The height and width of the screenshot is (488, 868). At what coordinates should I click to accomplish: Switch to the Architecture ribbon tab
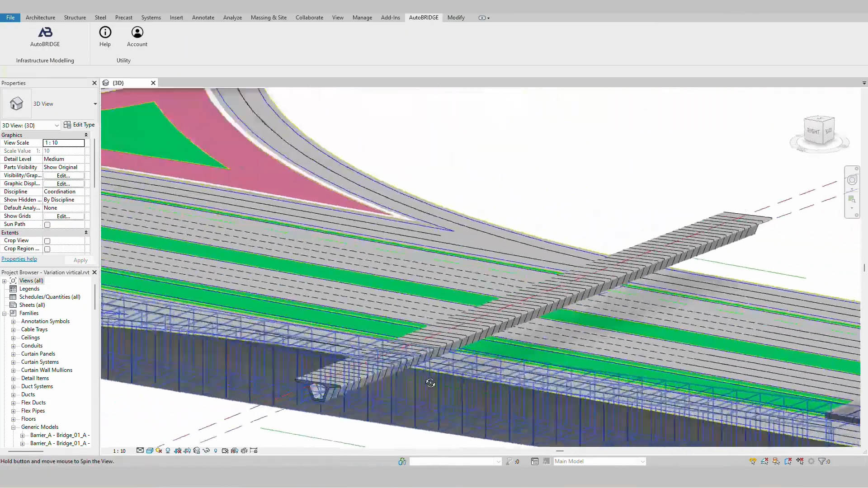40,18
